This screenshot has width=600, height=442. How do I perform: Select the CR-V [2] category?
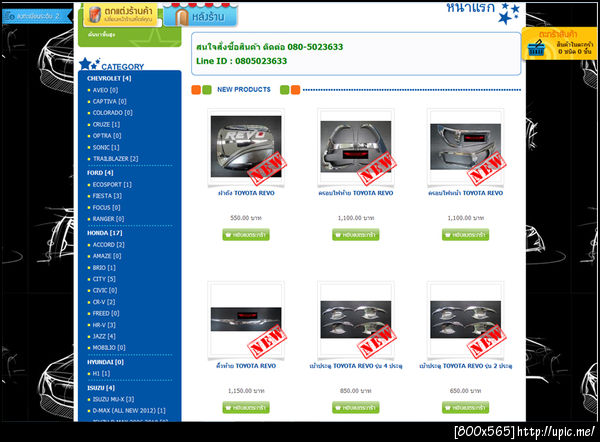coord(104,302)
